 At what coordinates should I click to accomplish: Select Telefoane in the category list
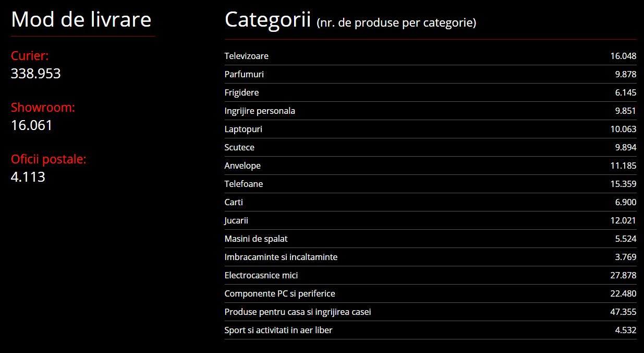[430, 184]
